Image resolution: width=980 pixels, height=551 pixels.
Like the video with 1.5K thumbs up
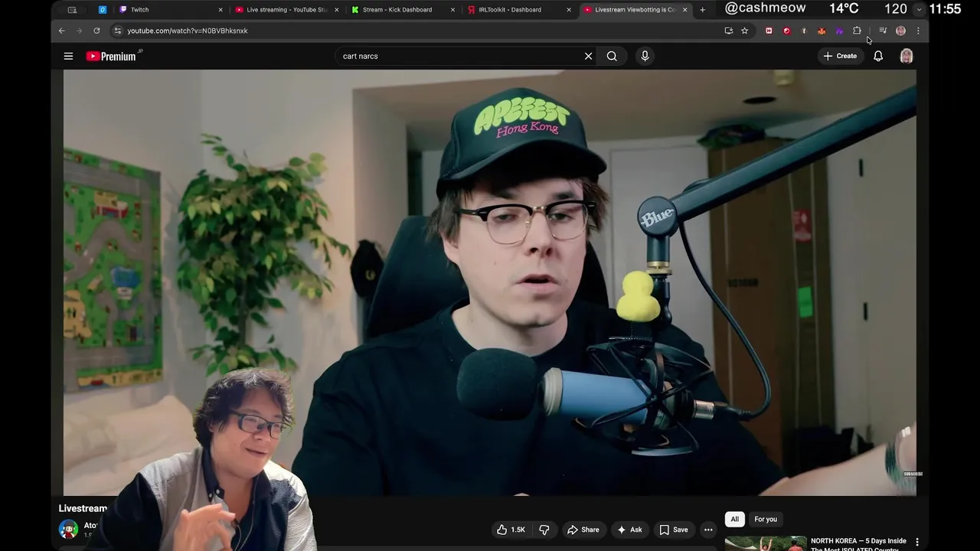(x=511, y=530)
